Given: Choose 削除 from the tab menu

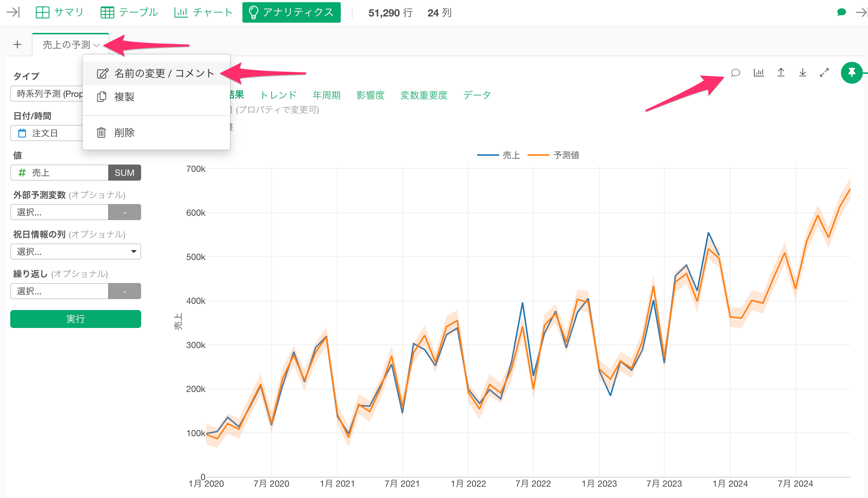Looking at the screenshot, I should [x=124, y=132].
